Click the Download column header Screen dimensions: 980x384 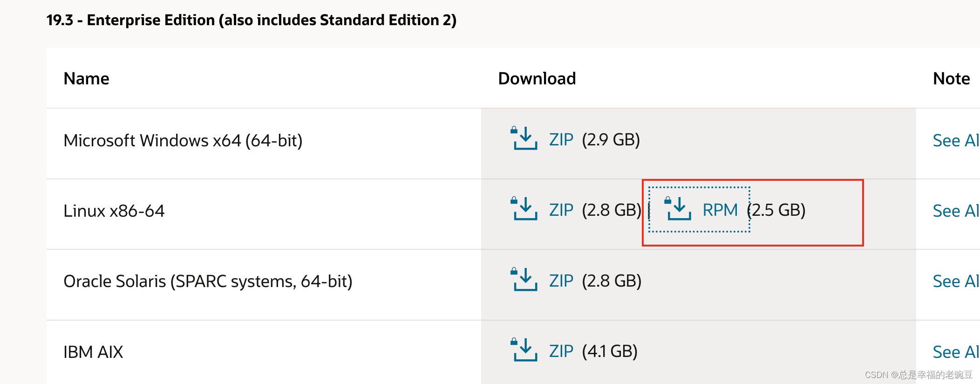tap(537, 79)
